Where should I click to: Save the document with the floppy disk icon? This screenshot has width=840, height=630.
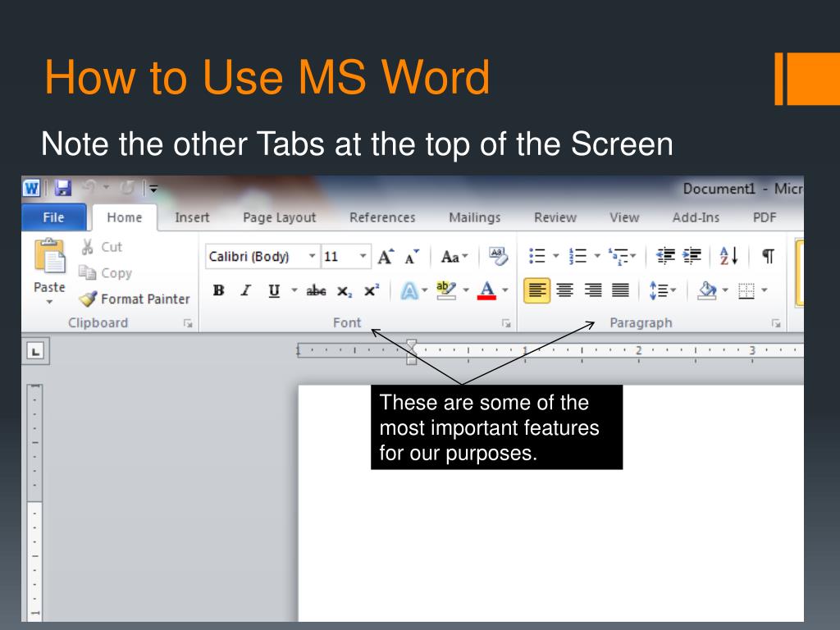[x=62, y=188]
